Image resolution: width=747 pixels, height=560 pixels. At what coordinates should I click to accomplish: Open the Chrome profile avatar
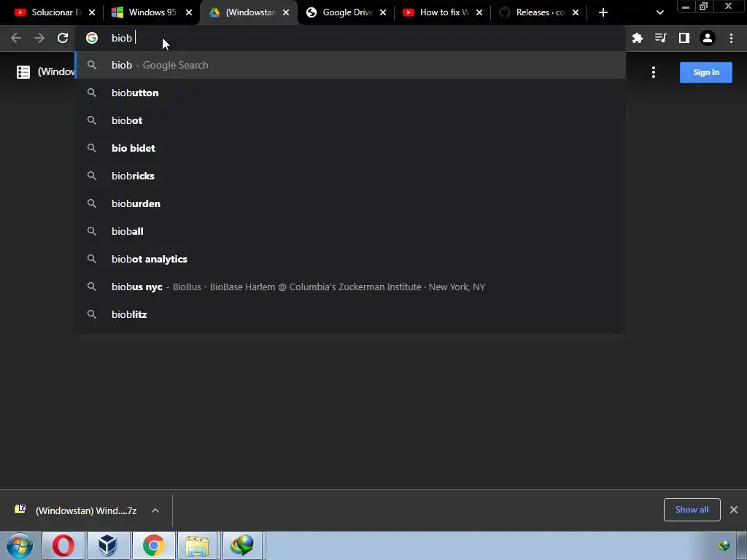click(x=708, y=38)
